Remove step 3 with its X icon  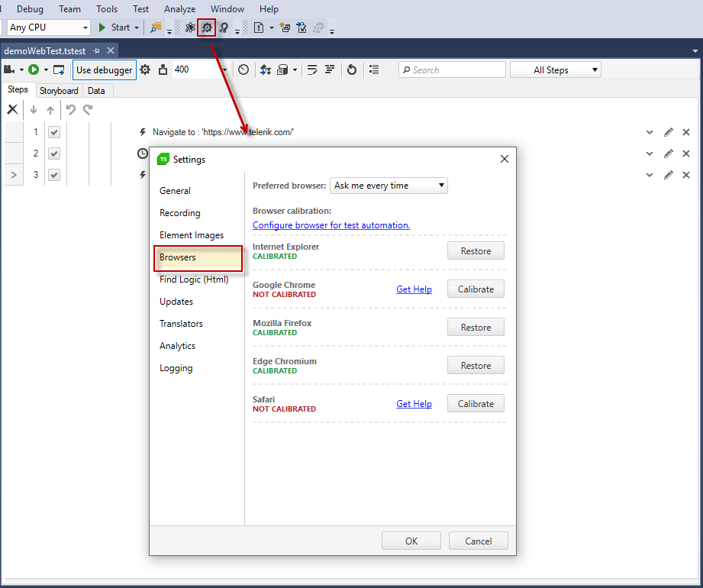tap(686, 175)
